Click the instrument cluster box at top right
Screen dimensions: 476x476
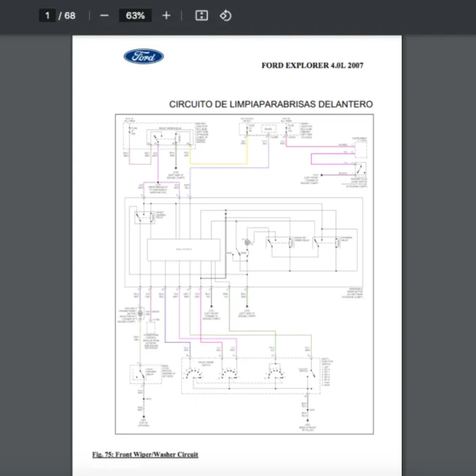[360, 148]
